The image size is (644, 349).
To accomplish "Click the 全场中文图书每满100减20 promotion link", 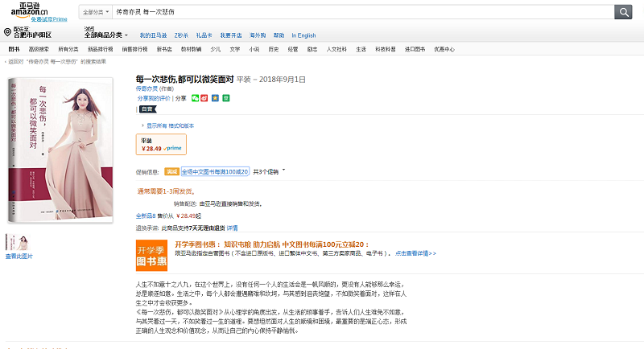I will 215,171.
